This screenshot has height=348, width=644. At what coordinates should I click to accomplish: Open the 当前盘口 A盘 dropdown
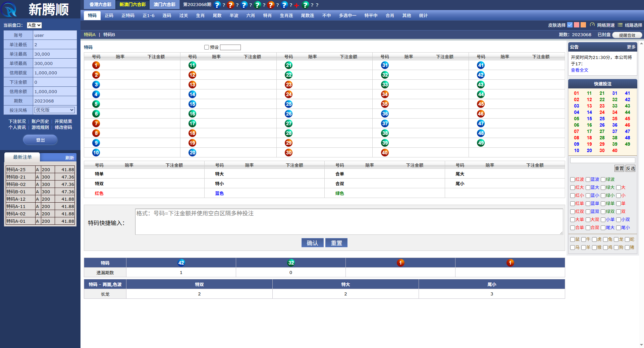tap(34, 25)
